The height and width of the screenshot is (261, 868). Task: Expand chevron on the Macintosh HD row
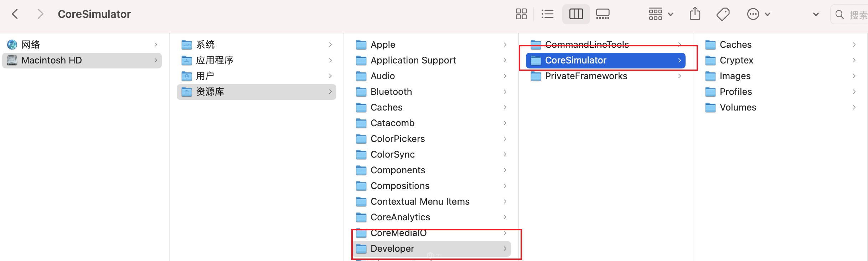(156, 60)
